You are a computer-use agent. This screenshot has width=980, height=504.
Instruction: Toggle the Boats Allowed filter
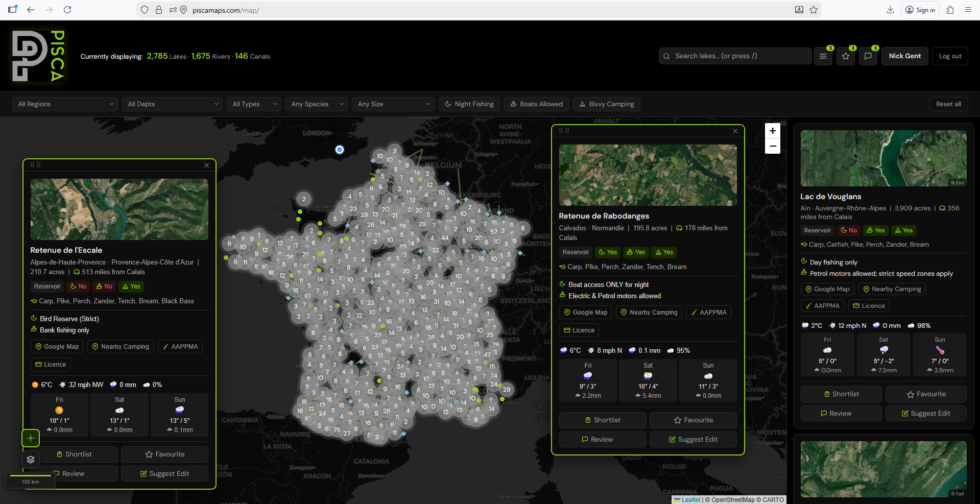pyautogui.click(x=536, y=104)
